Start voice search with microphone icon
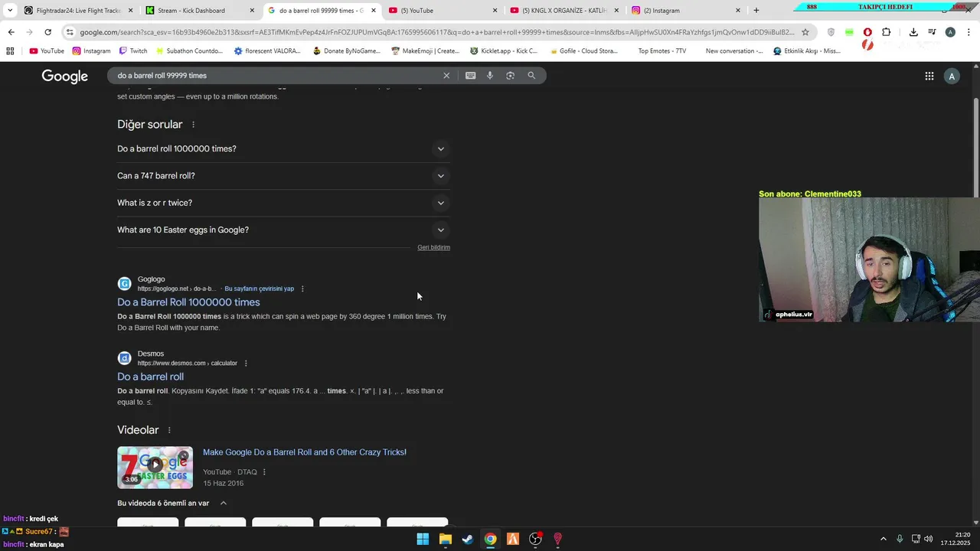Screen dimensions: 980x551 pos(490,76)
